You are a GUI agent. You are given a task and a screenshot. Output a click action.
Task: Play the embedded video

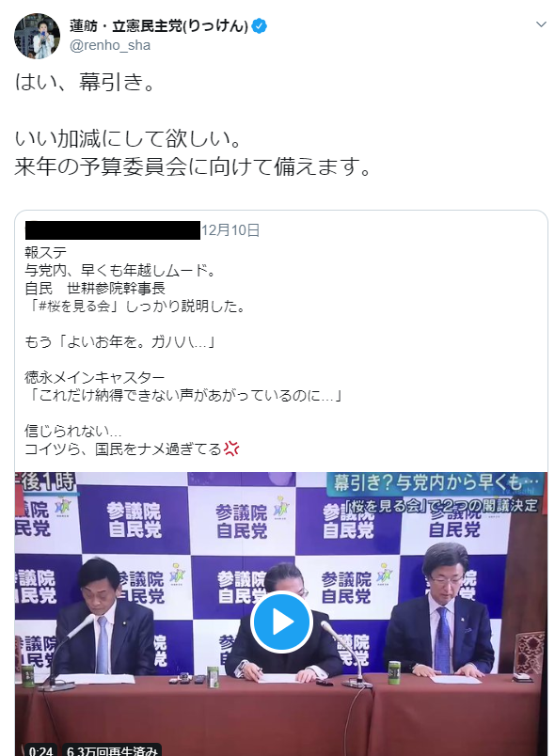(x=281, y=622)
